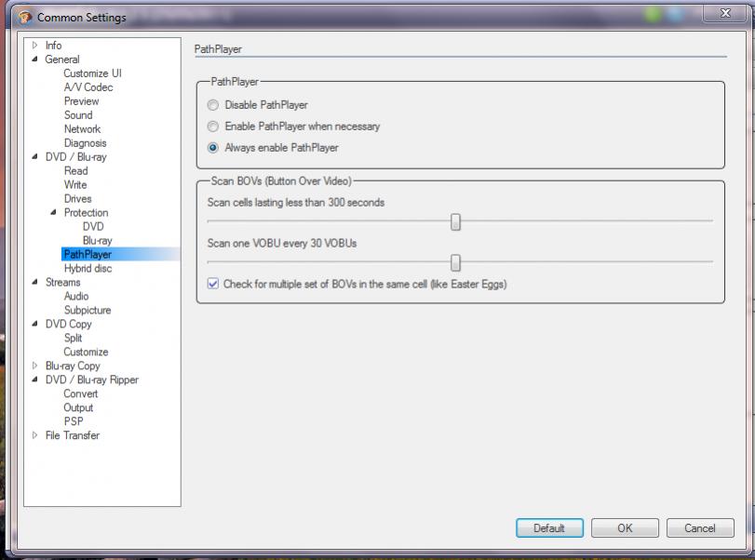This screenshot has height=560, width=755.
Task: Select the Blu-ray Copy tree item
Action: pyautogui.click(x=73, y=367)
